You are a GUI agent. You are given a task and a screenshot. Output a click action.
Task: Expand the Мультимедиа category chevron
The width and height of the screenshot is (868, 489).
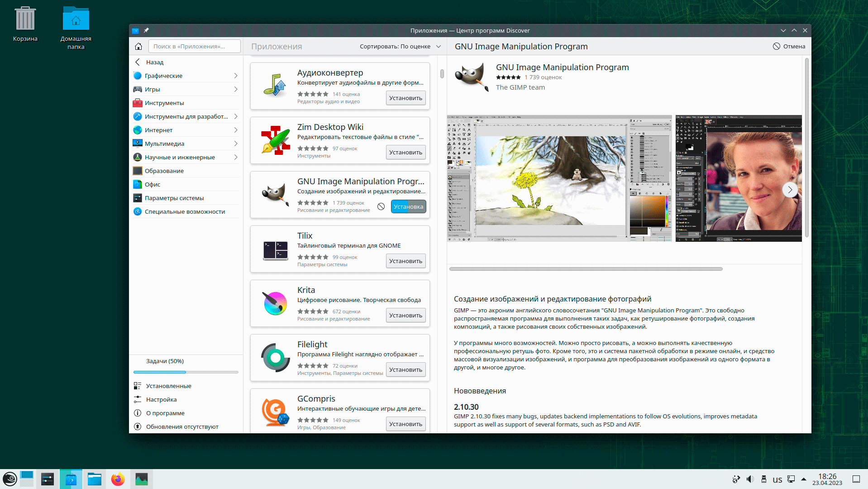click(236, 144)
